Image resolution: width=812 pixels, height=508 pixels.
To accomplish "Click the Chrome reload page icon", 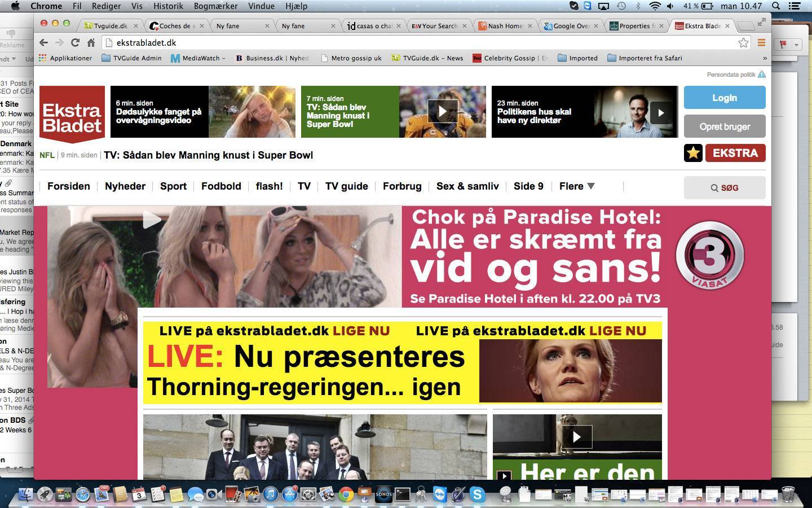I will point(75,42).
